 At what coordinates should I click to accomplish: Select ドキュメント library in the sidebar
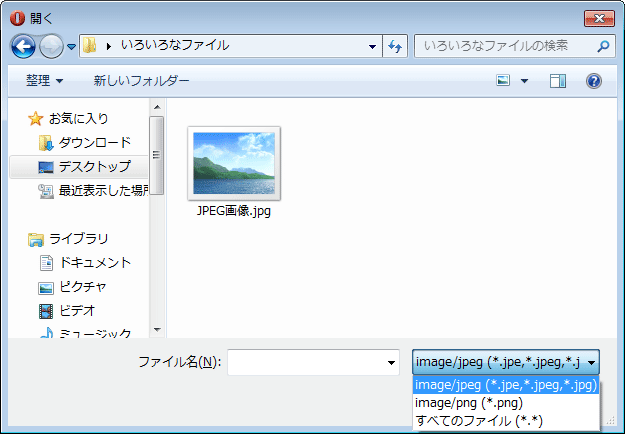pos(95,263)
